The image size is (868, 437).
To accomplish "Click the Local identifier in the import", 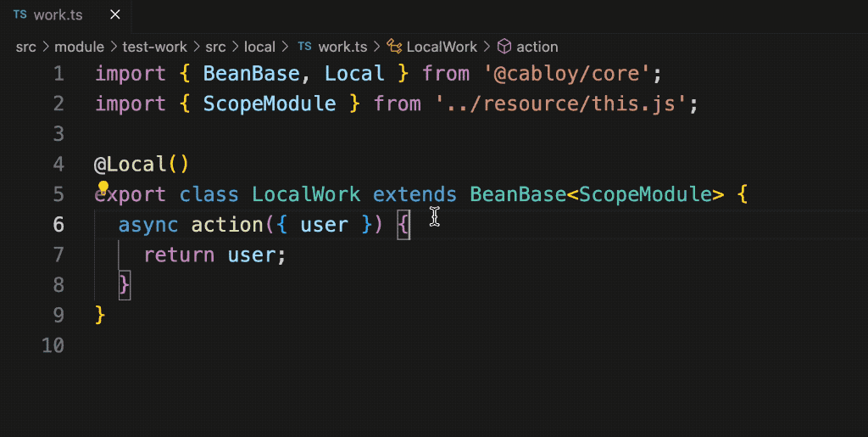I will [354, 74].
